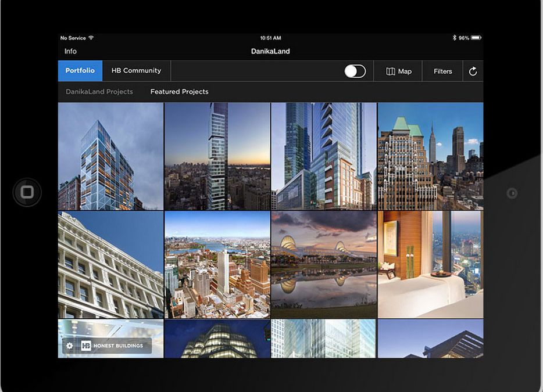
Task: Click the DanikaLand title
Action: (270, 51)
